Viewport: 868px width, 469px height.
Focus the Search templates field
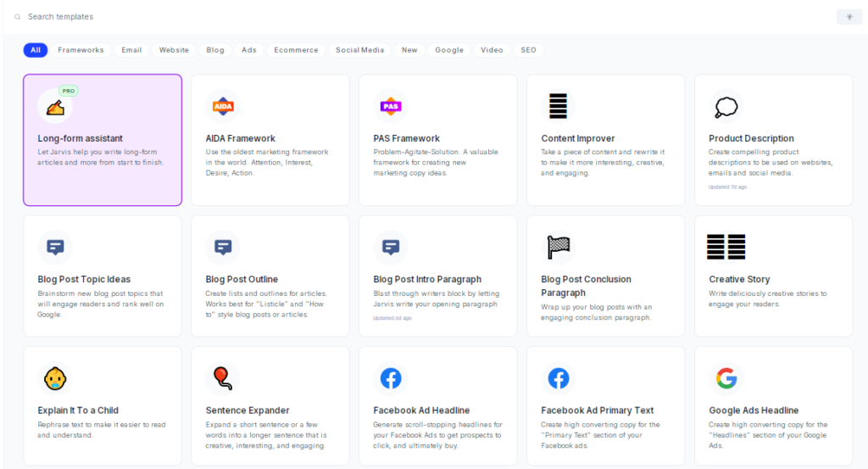point(170,17)
